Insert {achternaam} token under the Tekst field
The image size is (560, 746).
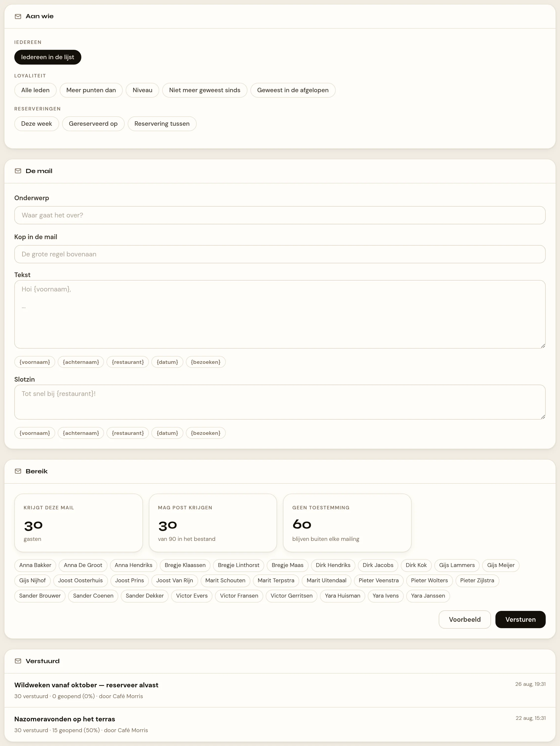[x=81, y=362]
